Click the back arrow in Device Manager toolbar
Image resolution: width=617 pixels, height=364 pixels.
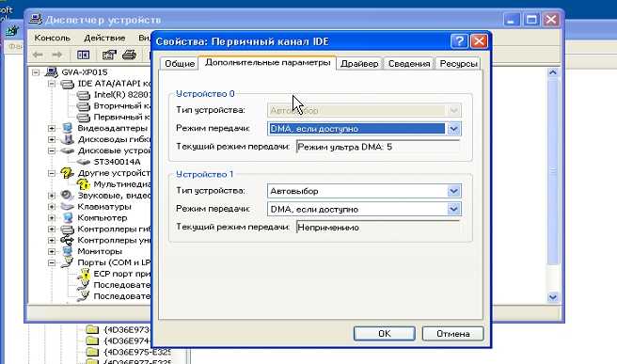point(38,55)
